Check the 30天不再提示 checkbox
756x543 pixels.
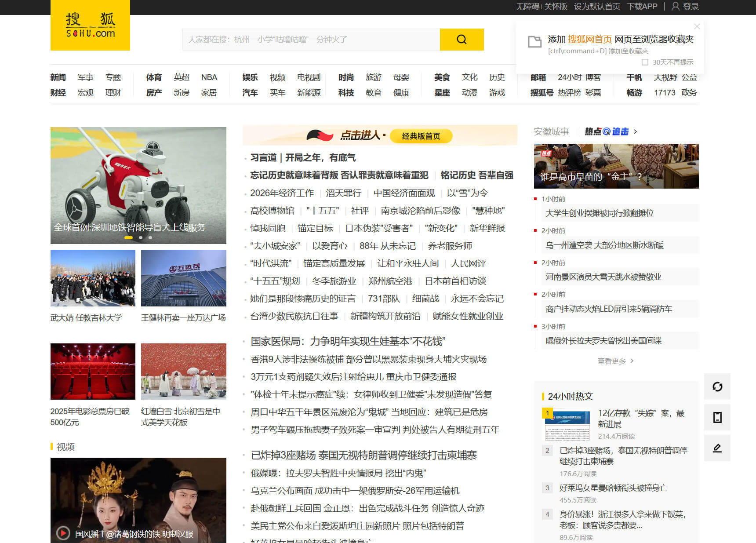click(x=645, y=62)
